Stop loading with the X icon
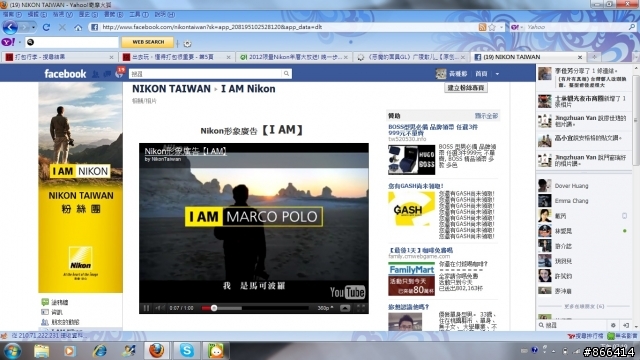Screen dimensions: 640x360 pos(62,27)
